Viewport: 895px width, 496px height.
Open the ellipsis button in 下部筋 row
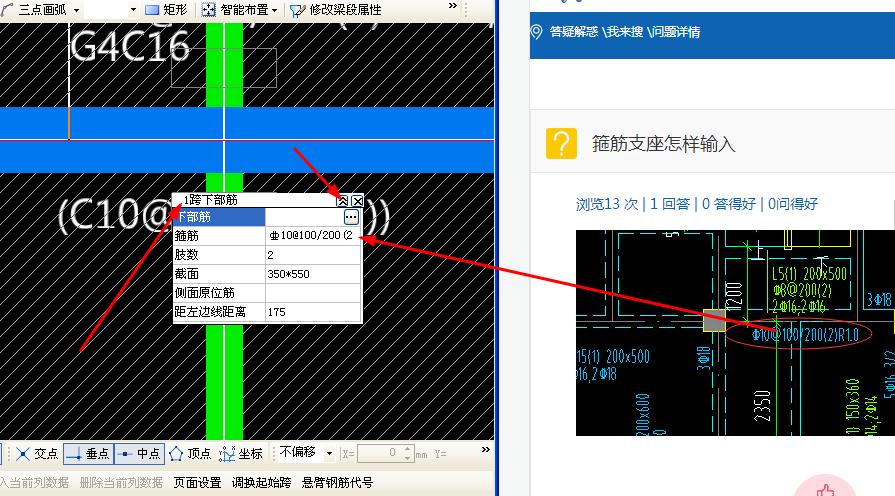[x=351, y=217]
